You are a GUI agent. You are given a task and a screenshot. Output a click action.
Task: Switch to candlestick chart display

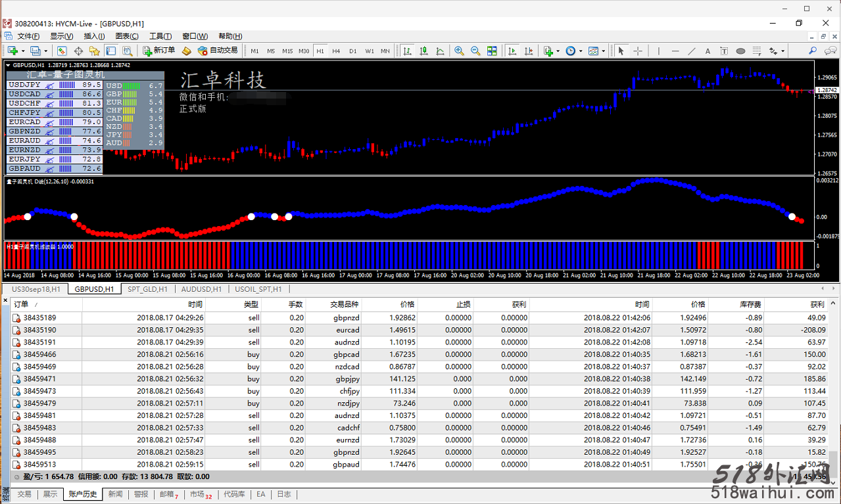(x=424, y=51)
